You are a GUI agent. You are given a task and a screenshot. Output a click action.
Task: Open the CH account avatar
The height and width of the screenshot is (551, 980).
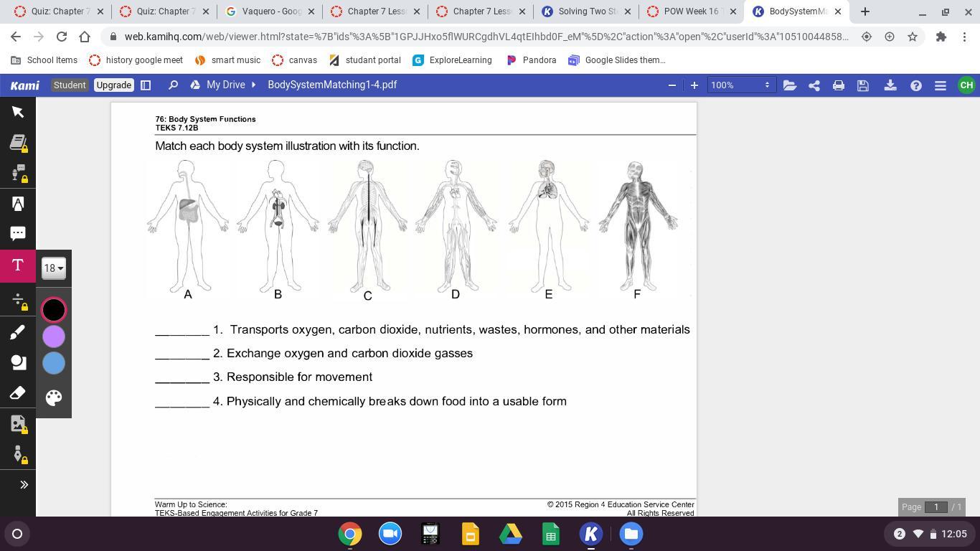[x=966, y=85]
